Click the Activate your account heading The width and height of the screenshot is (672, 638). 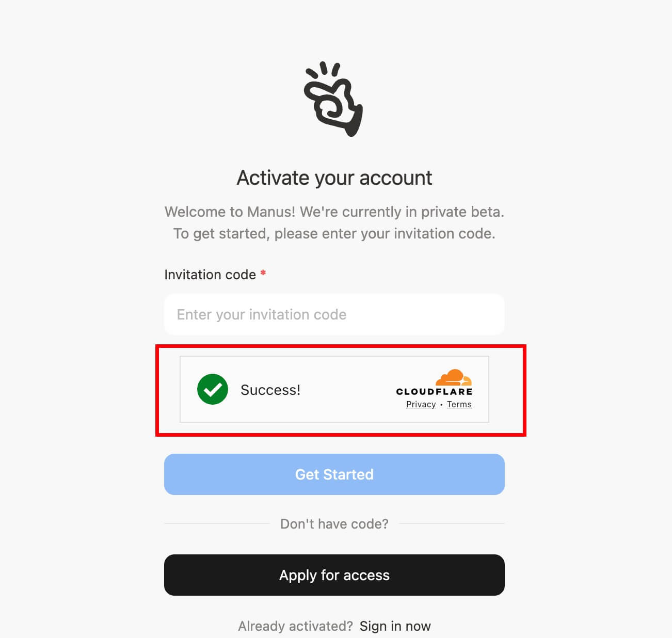[334, 178]
